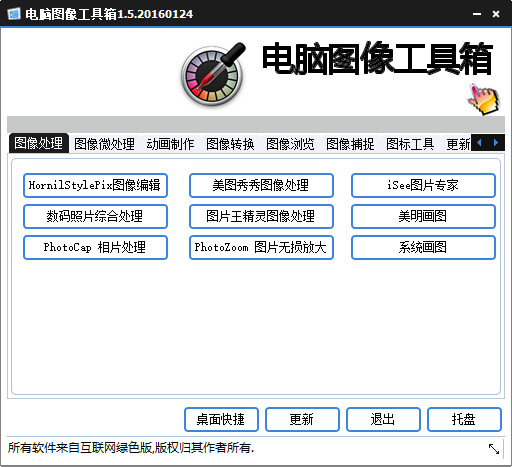
Task: Launch PhotoCap 相片处理
Action: click(x=95, y=247)
